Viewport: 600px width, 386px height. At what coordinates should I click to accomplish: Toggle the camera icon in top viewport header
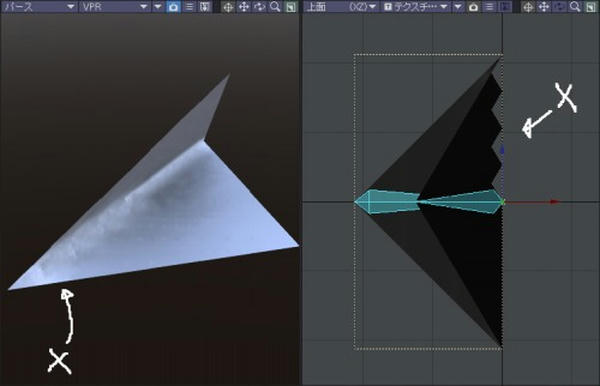473,7
